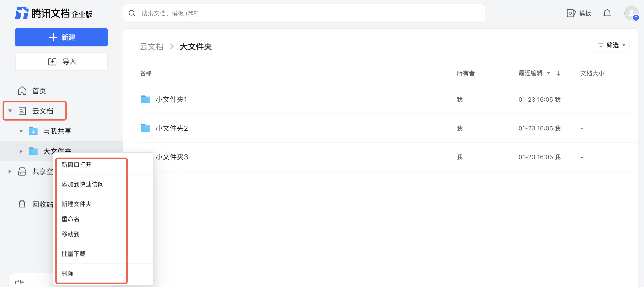644x287 pixels.
Task: Open the user profile avatar
Action: pos(631,13)
